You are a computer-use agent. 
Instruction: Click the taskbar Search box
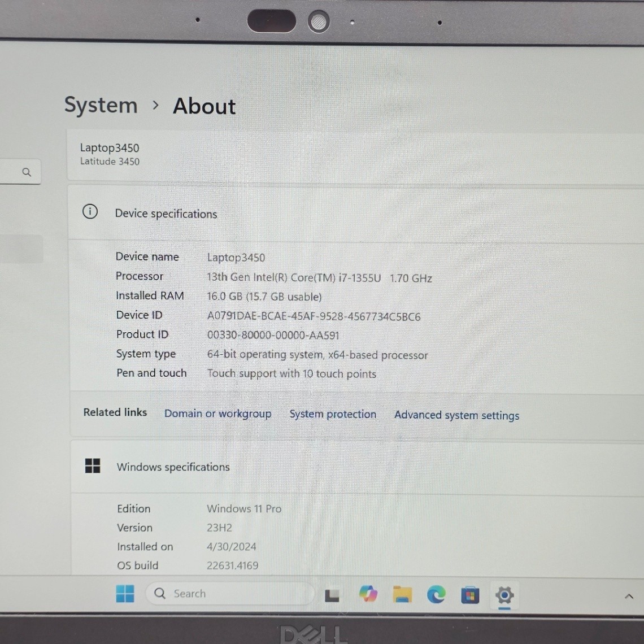coord(230,594)
